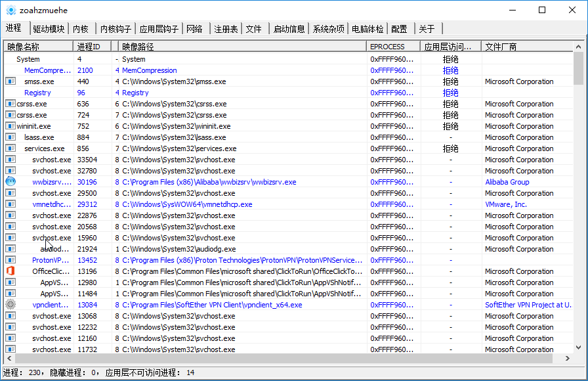
Task: Click icon of svchost.exe with PID 20568
Action: click(10, 227)
